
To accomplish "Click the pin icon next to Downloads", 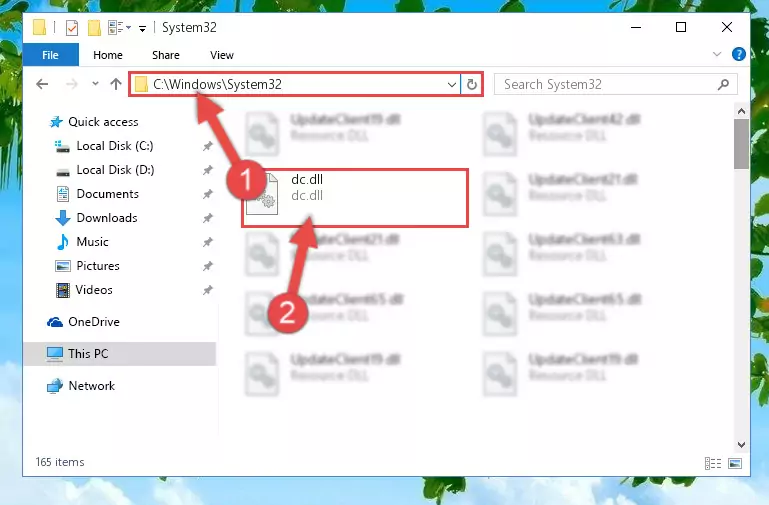I will point(208,218).
